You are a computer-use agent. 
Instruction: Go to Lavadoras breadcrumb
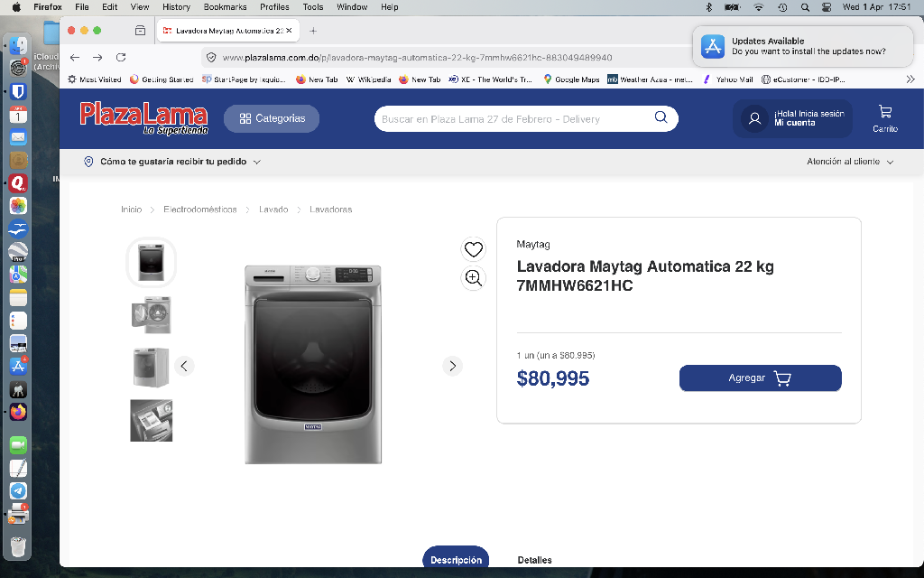330,210
